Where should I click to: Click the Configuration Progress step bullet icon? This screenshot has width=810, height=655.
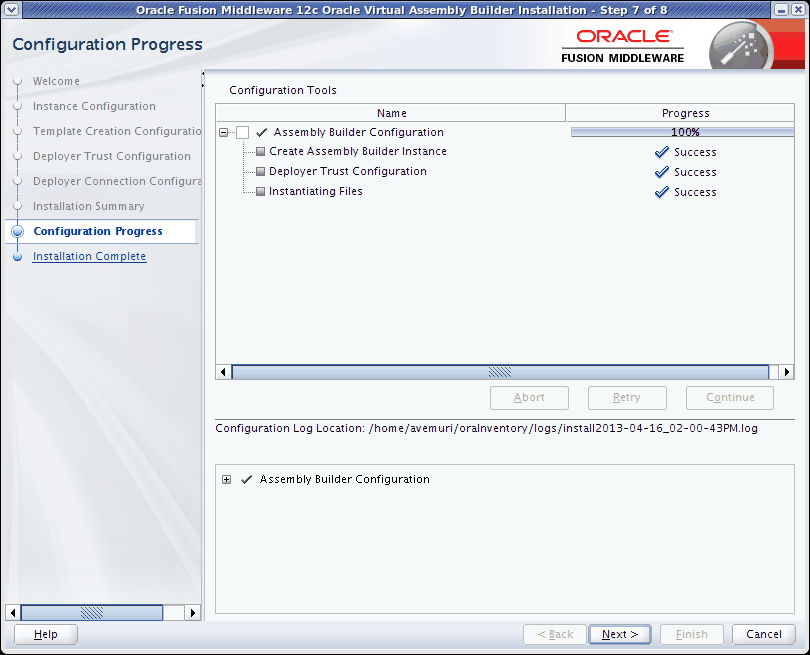pyautogui.click(x=18, y=231)
